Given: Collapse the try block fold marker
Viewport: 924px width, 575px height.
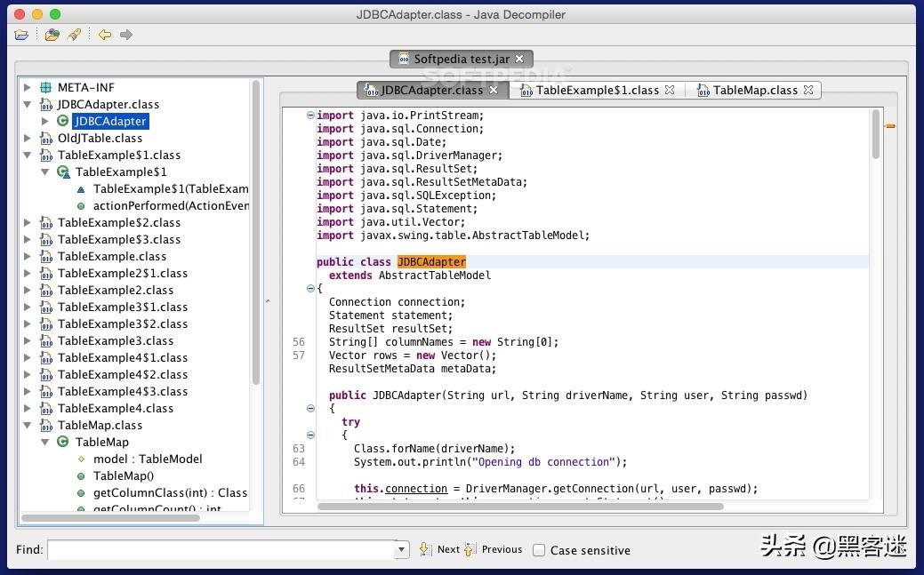Looking at the screenshot, I should [x=310, y=435].
